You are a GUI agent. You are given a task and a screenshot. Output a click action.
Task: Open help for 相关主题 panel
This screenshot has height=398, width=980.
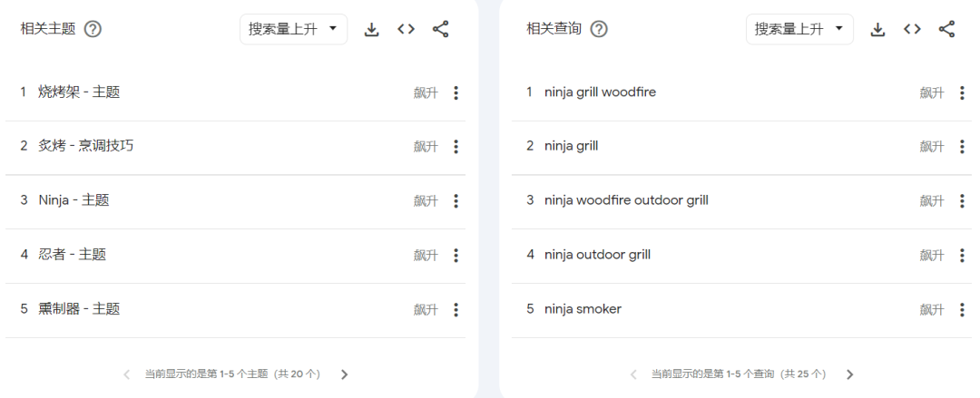pyautogui.click(x=93, y=29)
